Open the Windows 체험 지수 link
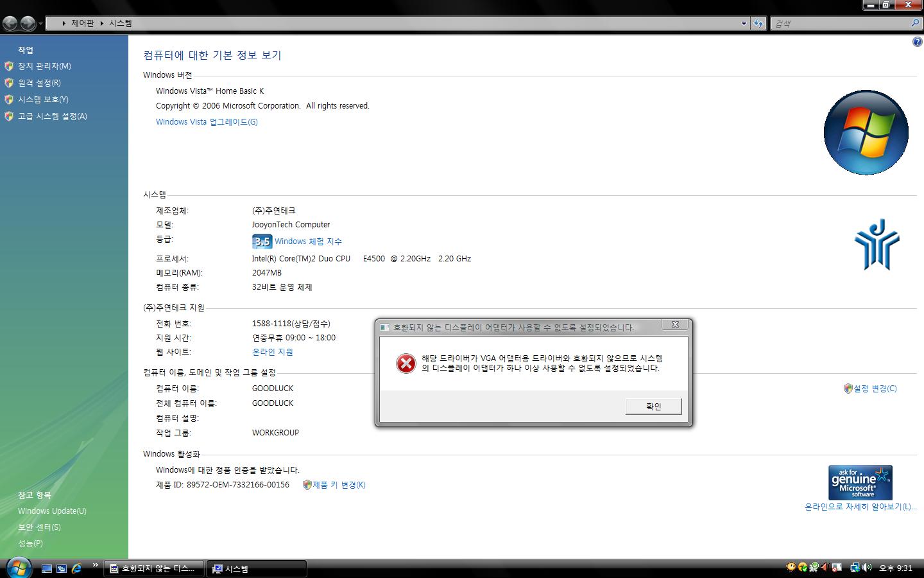This screenshot has height=578, width=924. tap(308, 241)
